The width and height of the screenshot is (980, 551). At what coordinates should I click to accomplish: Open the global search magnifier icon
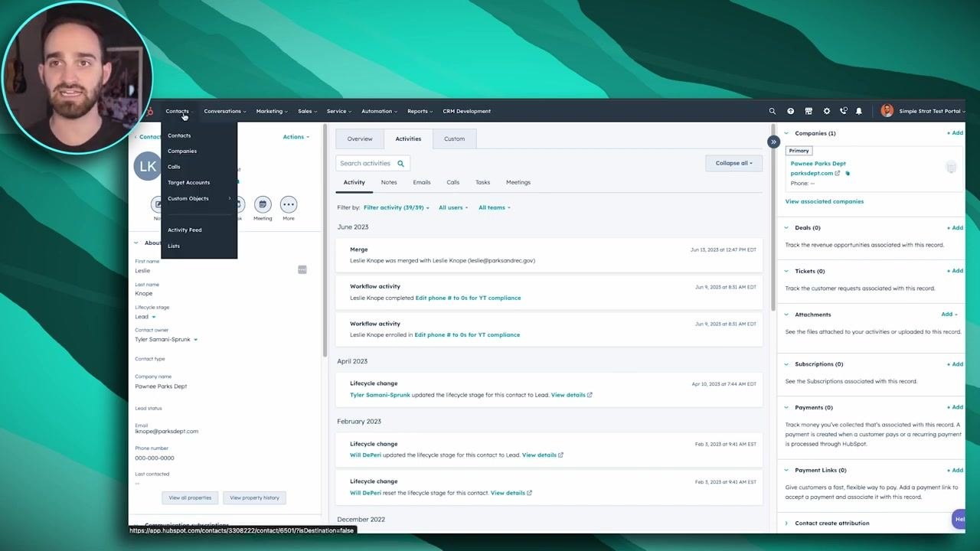(x=772, y=111)
